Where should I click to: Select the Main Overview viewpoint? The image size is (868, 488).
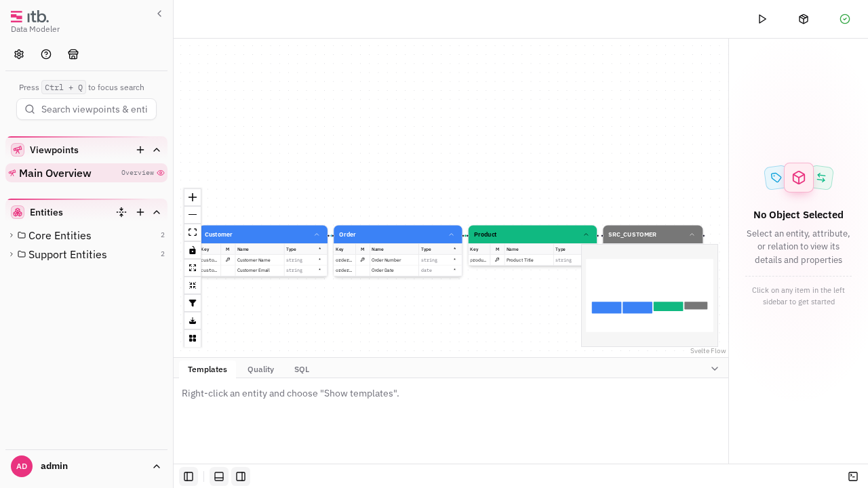(86, 173)
